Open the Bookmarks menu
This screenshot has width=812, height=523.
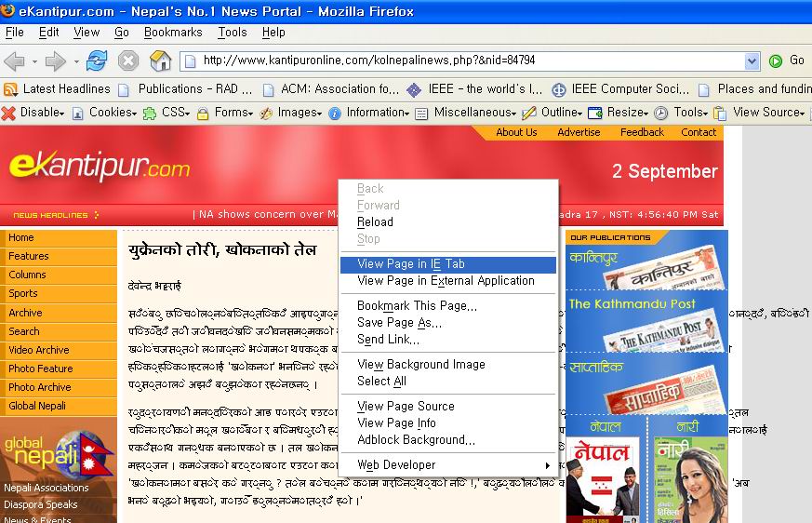[173, 32]
